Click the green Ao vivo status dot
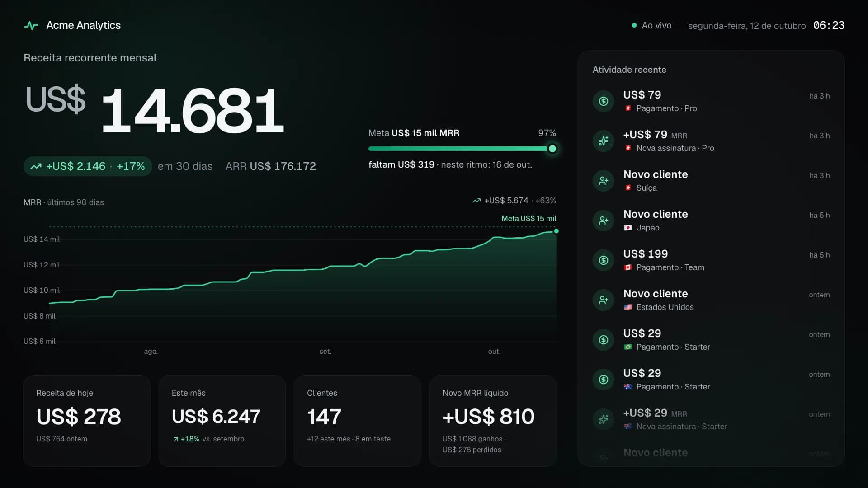Image resolution: width=868 pixels, height=488 pixels. point(634,26)
